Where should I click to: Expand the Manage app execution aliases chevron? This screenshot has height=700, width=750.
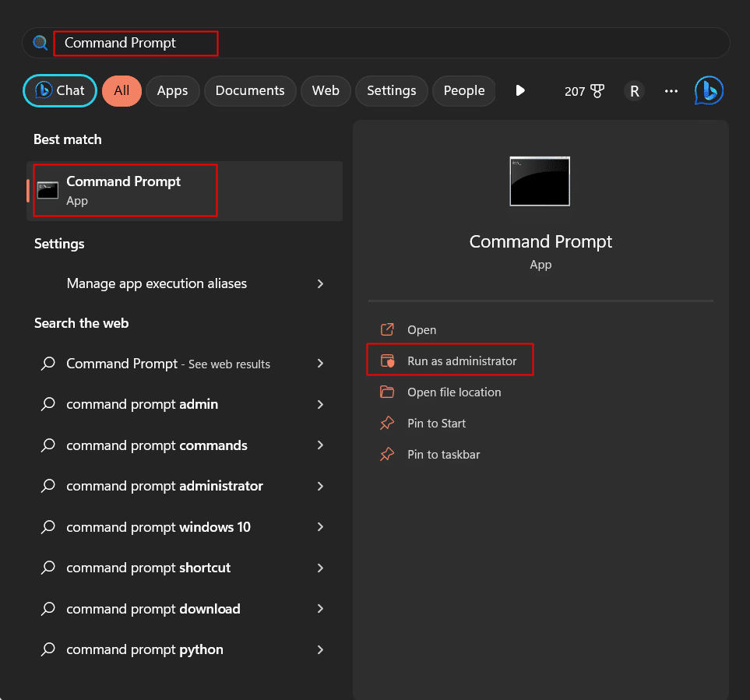pyautogui.click(x=320, y=283)
